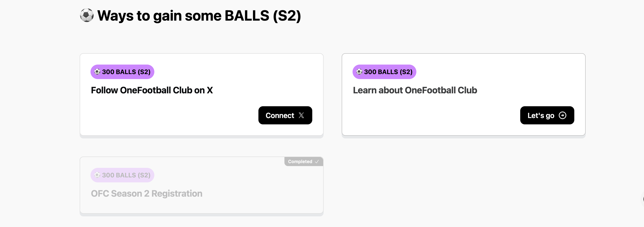Click the soccer ball icon in the Follow card badge
Viewport: 644px width, 227px height.
point(97,72)
